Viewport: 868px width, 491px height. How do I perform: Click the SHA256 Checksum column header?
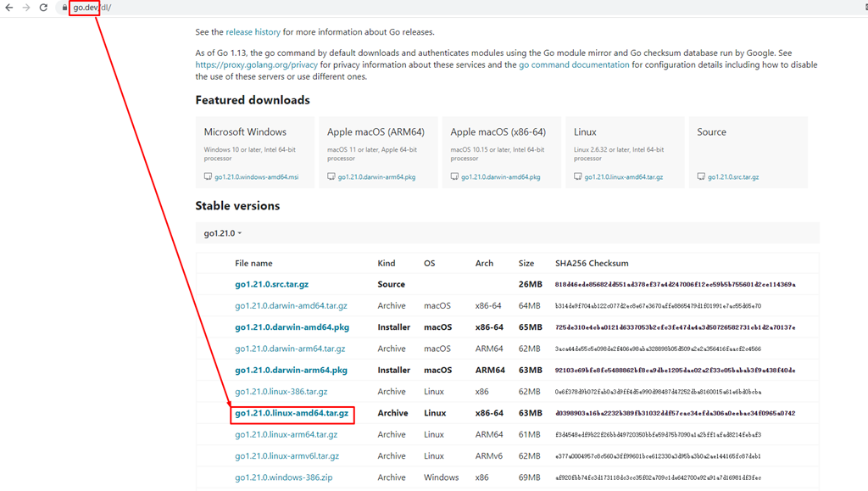click(592, 264)
